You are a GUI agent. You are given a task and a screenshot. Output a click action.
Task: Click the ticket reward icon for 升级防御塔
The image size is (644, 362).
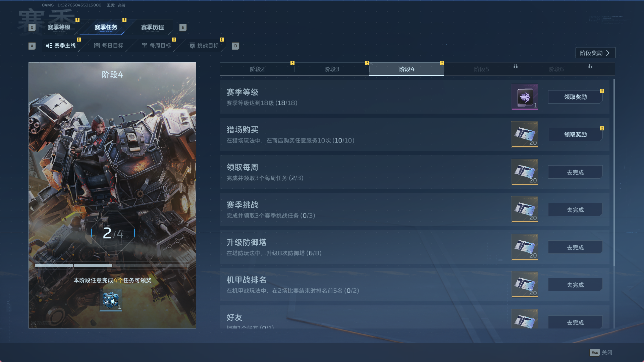click(x=525, y=247)
